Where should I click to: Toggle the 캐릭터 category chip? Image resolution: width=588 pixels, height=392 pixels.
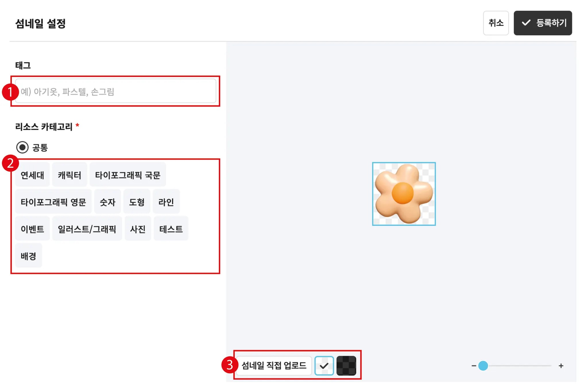point(69,175)
